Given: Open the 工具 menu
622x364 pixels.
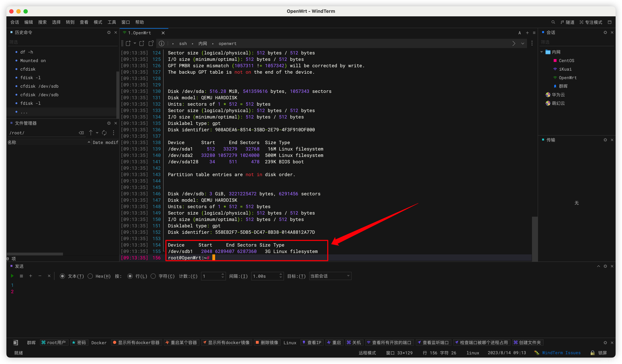Looking at the screenshot, I should 112,22.
